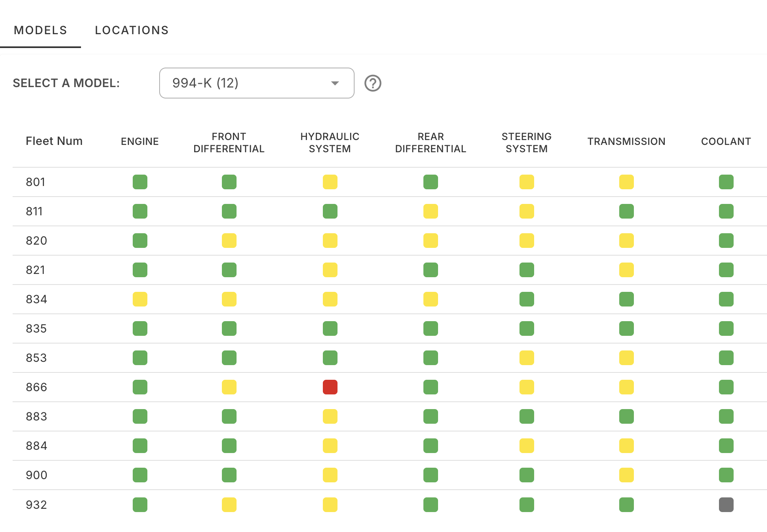Click the yellow Transmission square for fleet 884

626,446
